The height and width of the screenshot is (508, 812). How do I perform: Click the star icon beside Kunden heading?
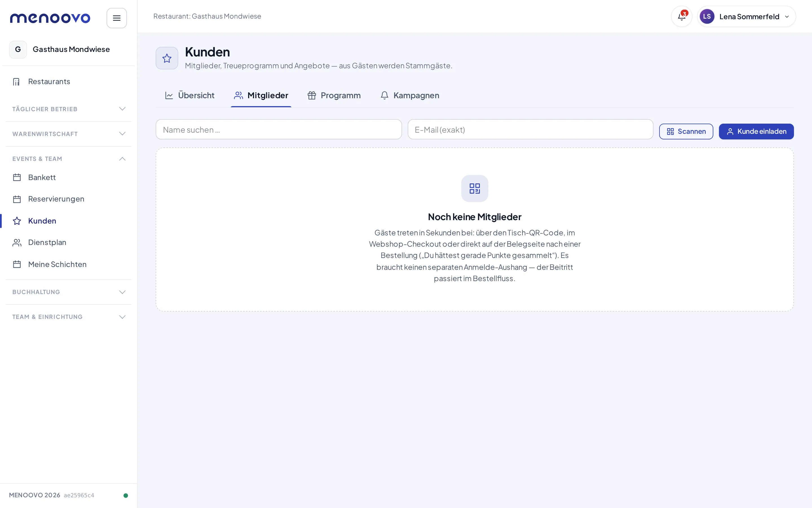(x=167, y=58)
